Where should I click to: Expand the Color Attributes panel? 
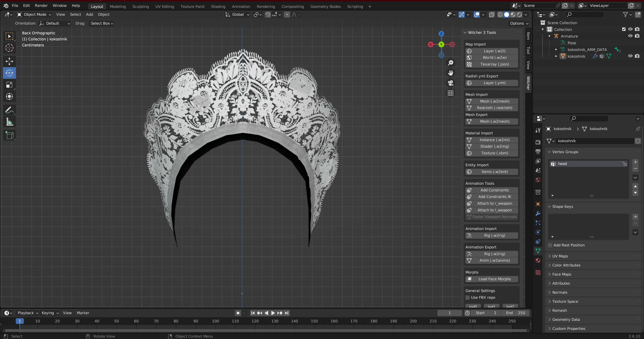coord(566,265)
